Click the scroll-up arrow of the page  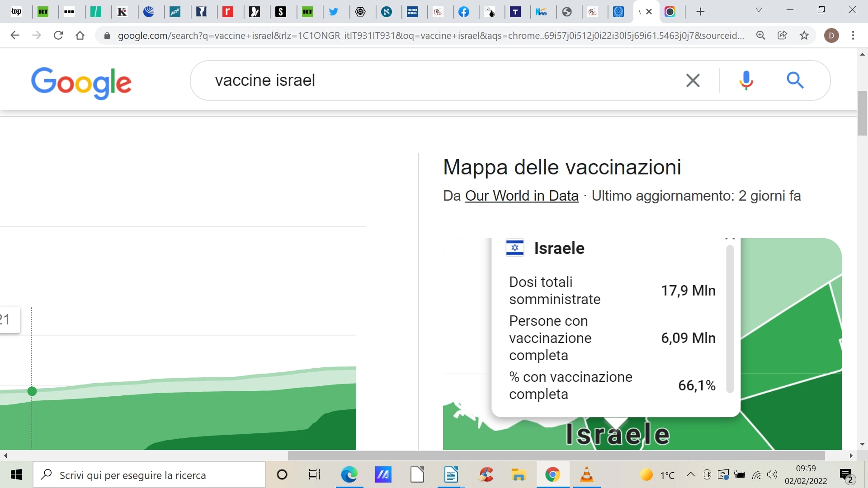point(862,54)
